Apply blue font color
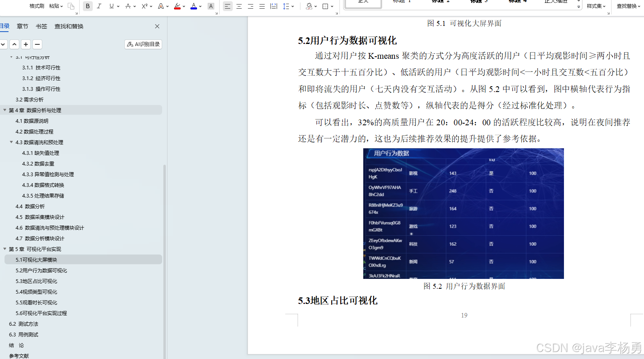The width and height of the screenshot is (644, 359). [194, 6]
